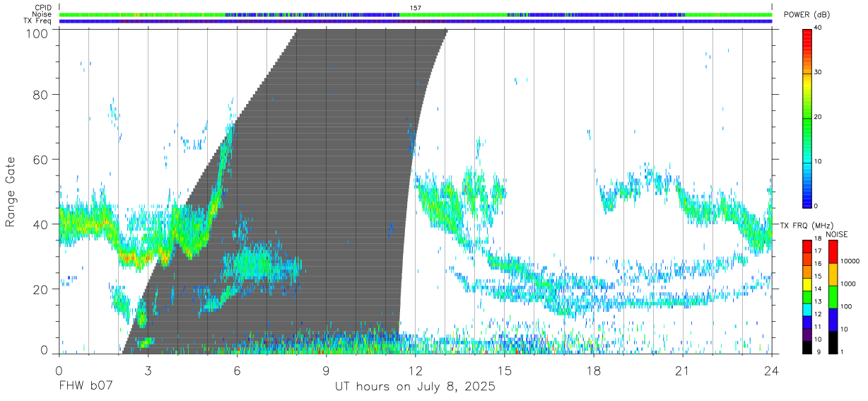
Task: Click the TX Freq color strip above plot
Action: tap(415, 21)
